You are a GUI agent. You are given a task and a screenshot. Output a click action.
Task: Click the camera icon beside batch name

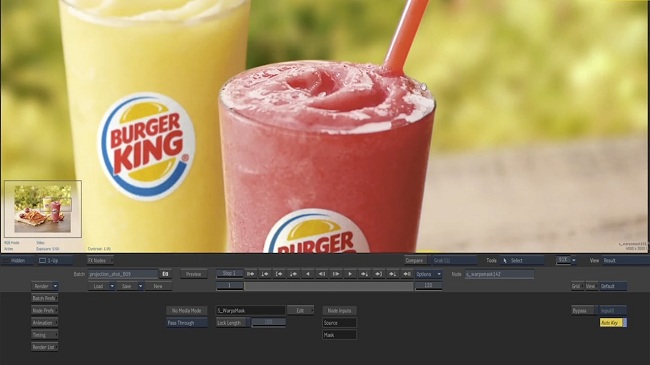point(165,274)
